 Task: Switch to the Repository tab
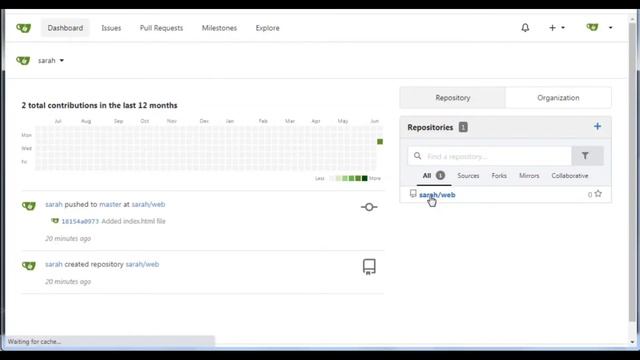click(x=453, y=98)
